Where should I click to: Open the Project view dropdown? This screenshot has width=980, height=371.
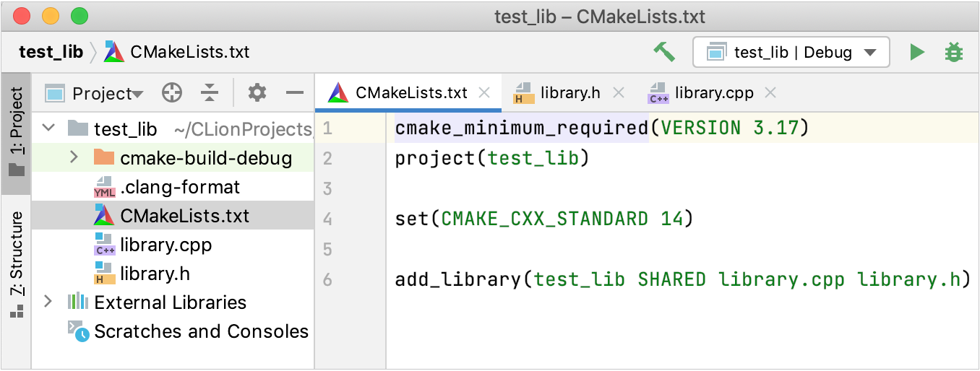108,93
